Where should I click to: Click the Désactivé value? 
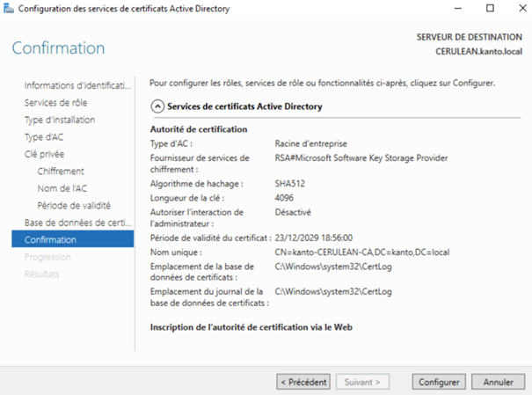[293, 212]
